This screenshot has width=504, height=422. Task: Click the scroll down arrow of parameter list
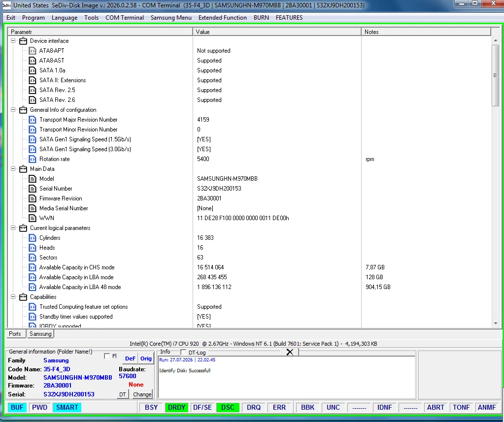(x=495, y=324)
